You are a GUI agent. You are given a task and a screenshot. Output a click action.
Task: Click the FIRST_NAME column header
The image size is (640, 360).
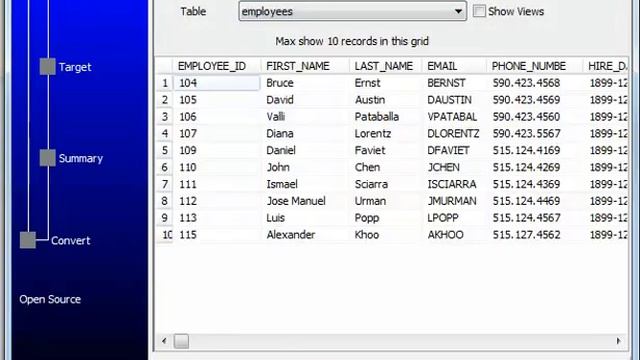tap(305, 66)
